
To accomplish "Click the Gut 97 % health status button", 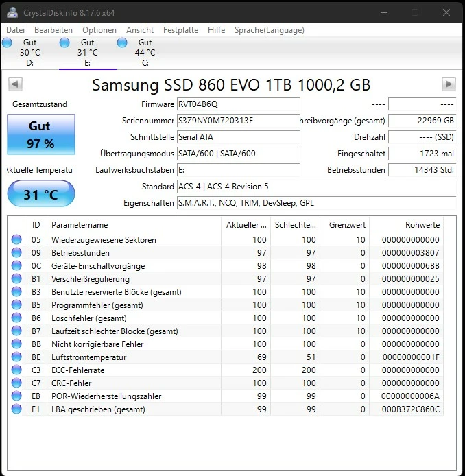I will [41, 134].
